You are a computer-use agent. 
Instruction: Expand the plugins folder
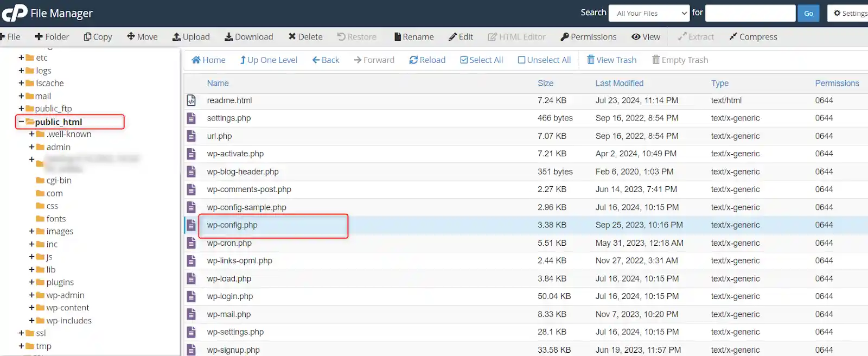[32, 282]
